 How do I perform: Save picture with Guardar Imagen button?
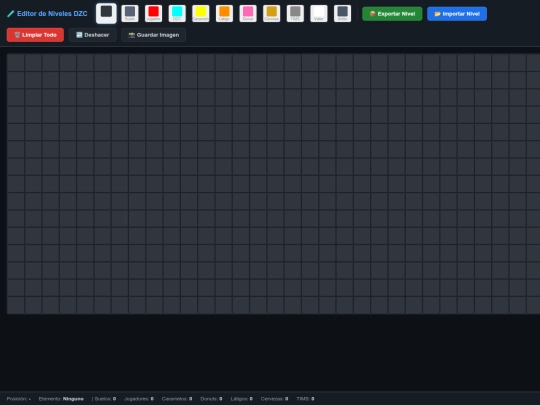pyautogui.click(x=154, y=35)
